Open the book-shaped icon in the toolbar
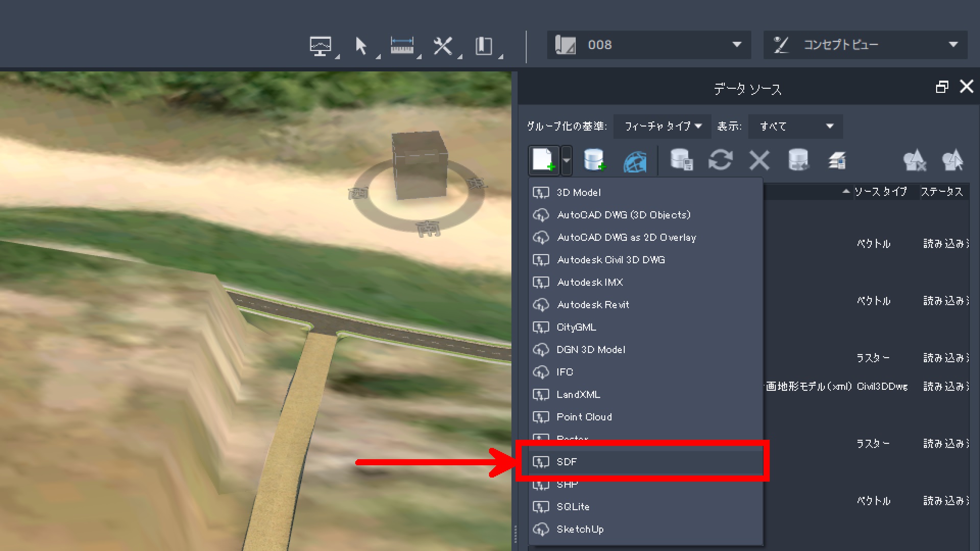980x551 pixels. (483, 46)
